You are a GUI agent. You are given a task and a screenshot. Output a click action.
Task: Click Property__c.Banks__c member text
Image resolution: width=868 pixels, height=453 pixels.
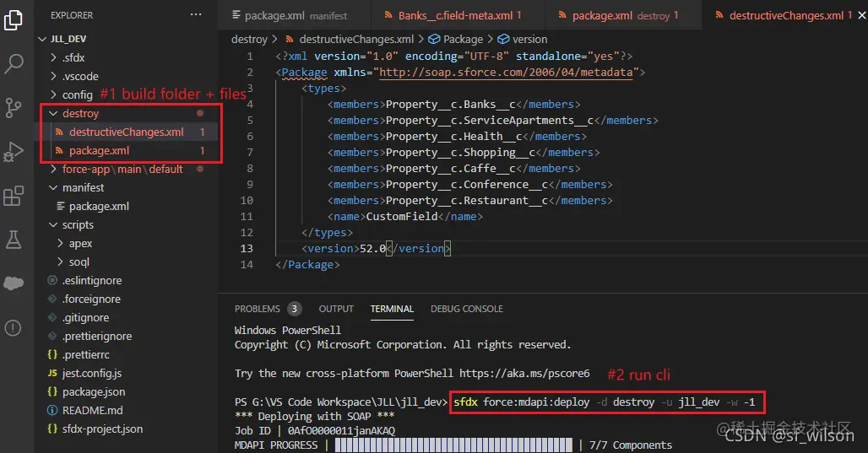(x=451, y=104)
